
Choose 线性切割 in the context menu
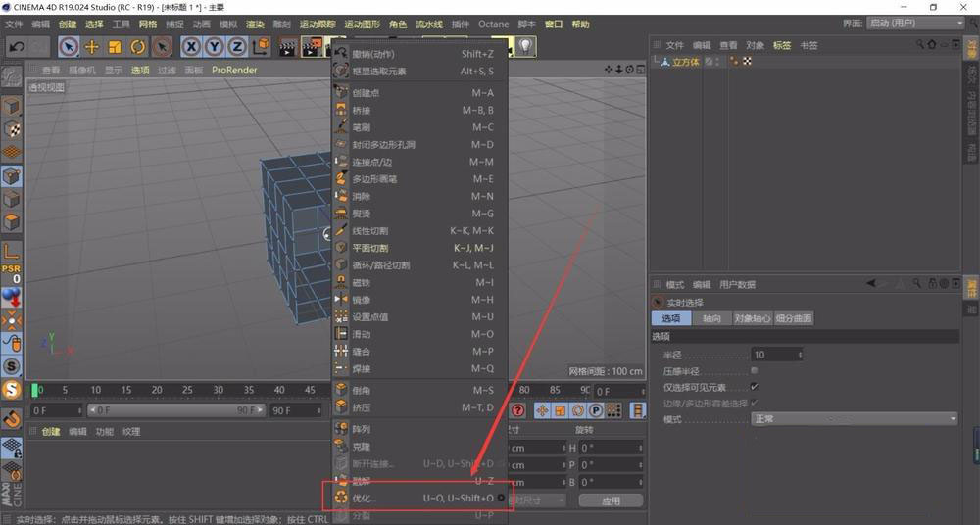(419, 230)
